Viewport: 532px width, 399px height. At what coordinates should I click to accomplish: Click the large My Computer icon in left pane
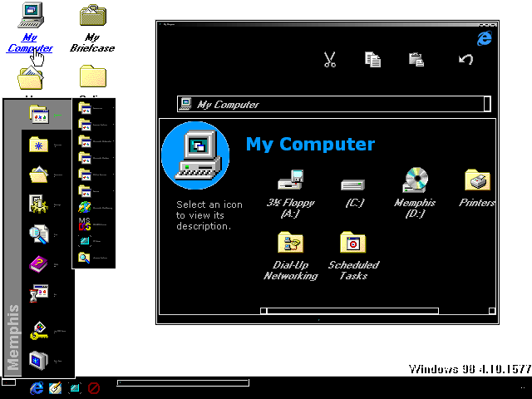[x=195, y=155]
